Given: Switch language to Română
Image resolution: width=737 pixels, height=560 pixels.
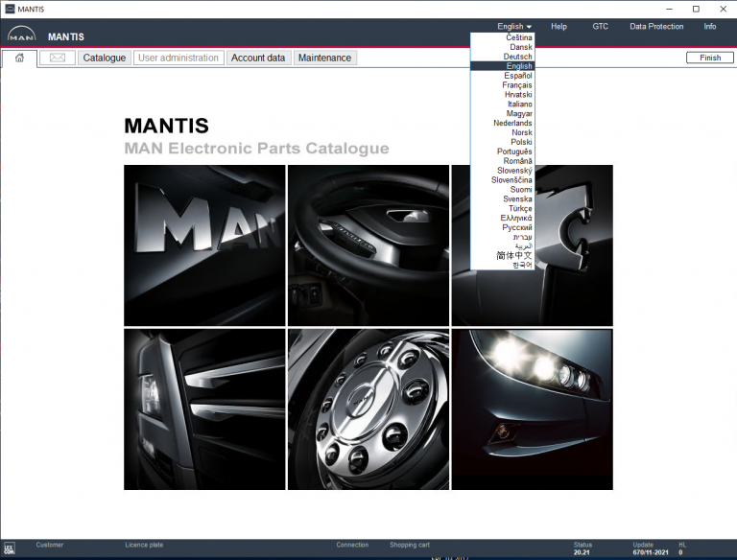Looking at the screenshot, I should click(x=503, y=161).
